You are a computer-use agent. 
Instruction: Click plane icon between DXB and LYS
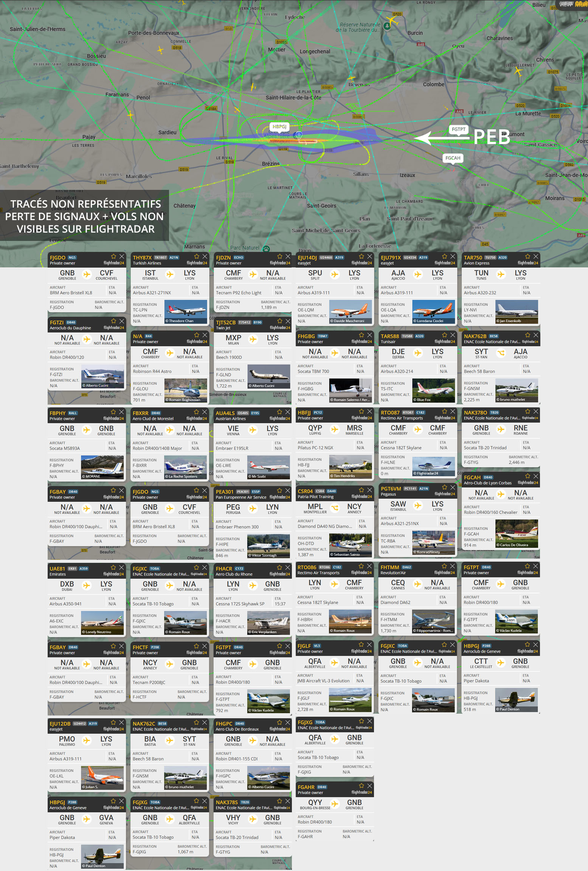[x=87, y=585]
